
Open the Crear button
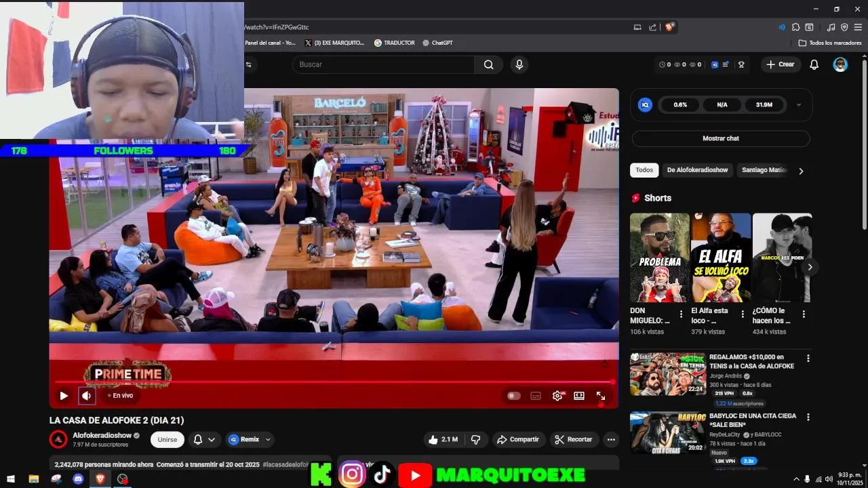(x=780, y=64)
